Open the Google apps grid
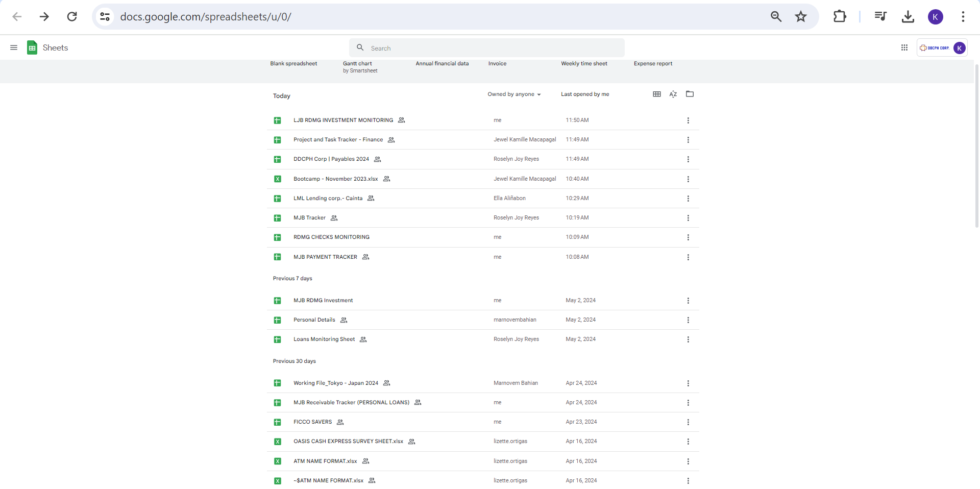 pos(904,48)
